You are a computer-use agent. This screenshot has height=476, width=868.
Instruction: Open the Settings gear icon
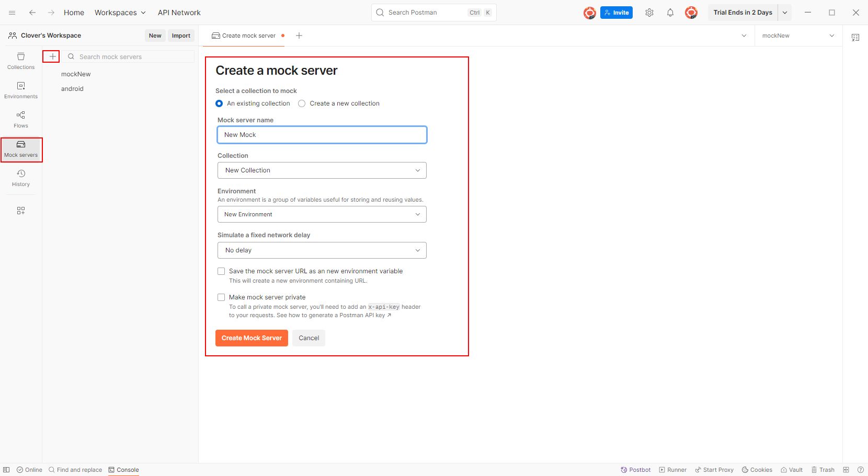(x=649, y=13)
